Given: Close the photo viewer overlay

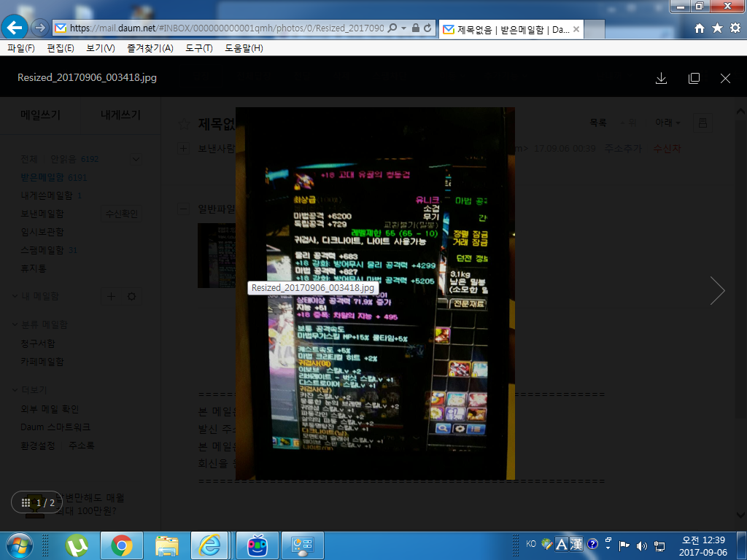Looking at the screenshot, I should tap(725, 79).
